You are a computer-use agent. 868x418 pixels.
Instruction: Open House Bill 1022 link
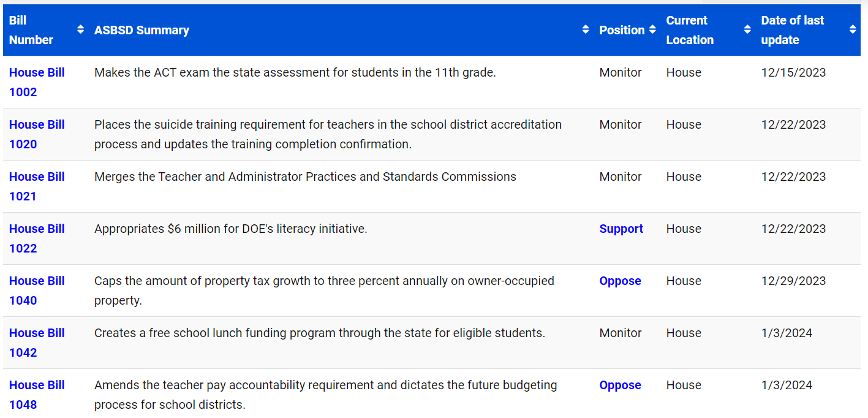tap(37, 238)
